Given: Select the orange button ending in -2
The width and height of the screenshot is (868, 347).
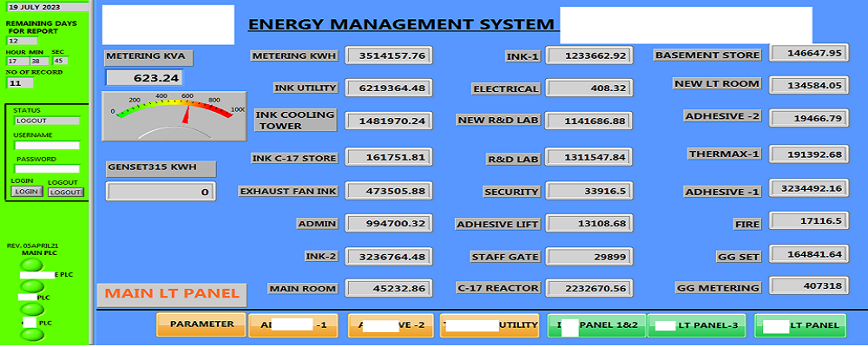Looking at the screenshot, I should point(390,325).
